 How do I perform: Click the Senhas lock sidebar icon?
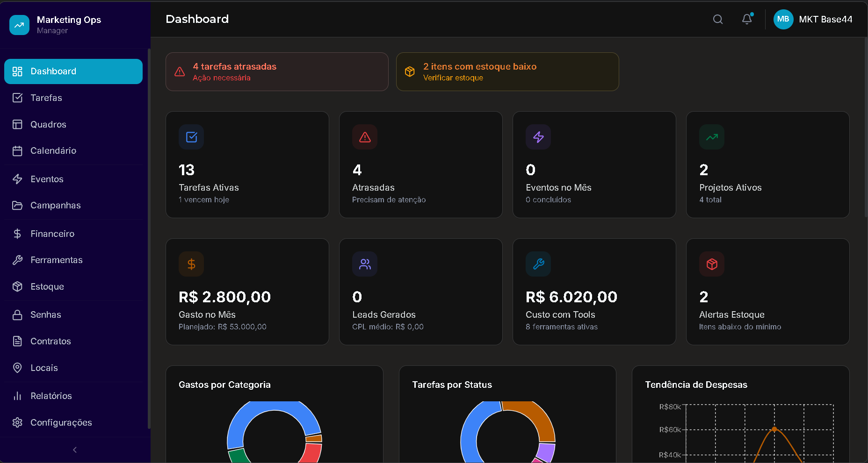tap(17, 315)
